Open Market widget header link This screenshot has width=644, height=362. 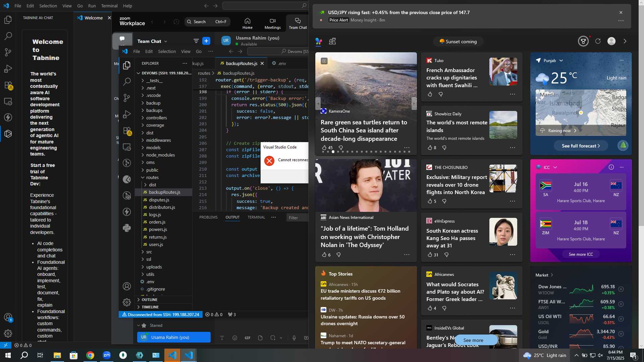pos(544,275)
